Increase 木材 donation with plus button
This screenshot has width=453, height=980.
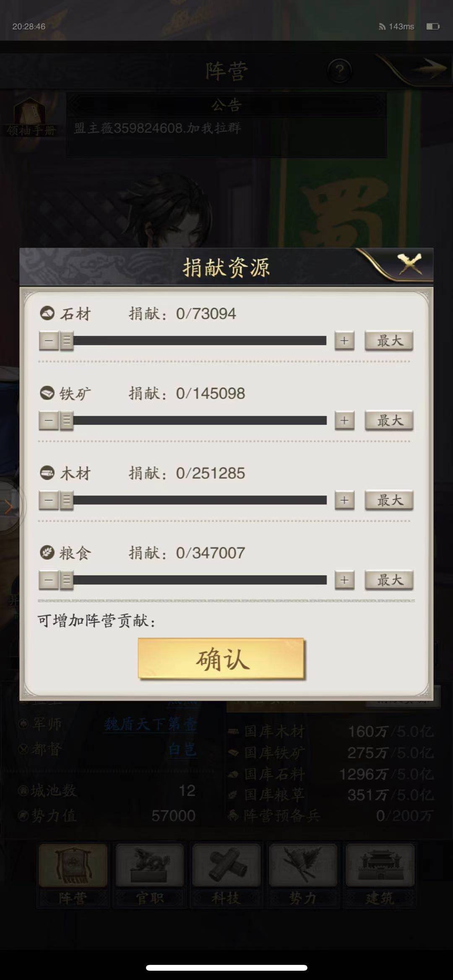[344, 500]
